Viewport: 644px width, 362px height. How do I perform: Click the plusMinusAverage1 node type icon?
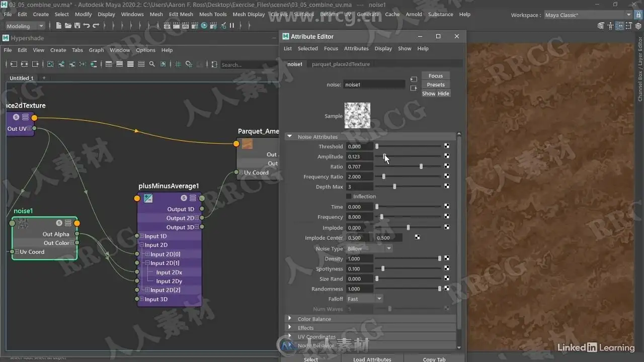pos(148,199)
